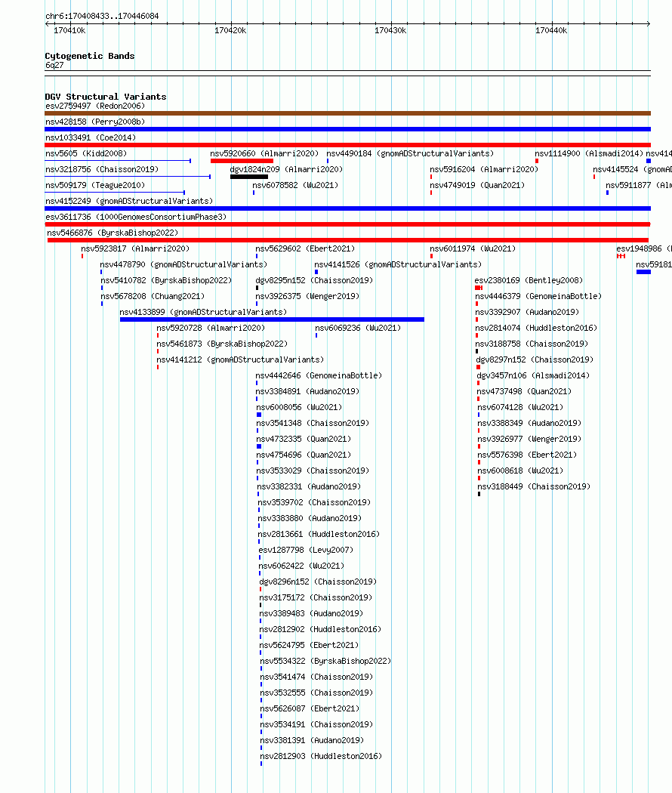Screen dimensions: 672x793
Task: Click nsv1114900 (Alsmadi2014) label
Action: pyautogui.click(x=589, y=153)
